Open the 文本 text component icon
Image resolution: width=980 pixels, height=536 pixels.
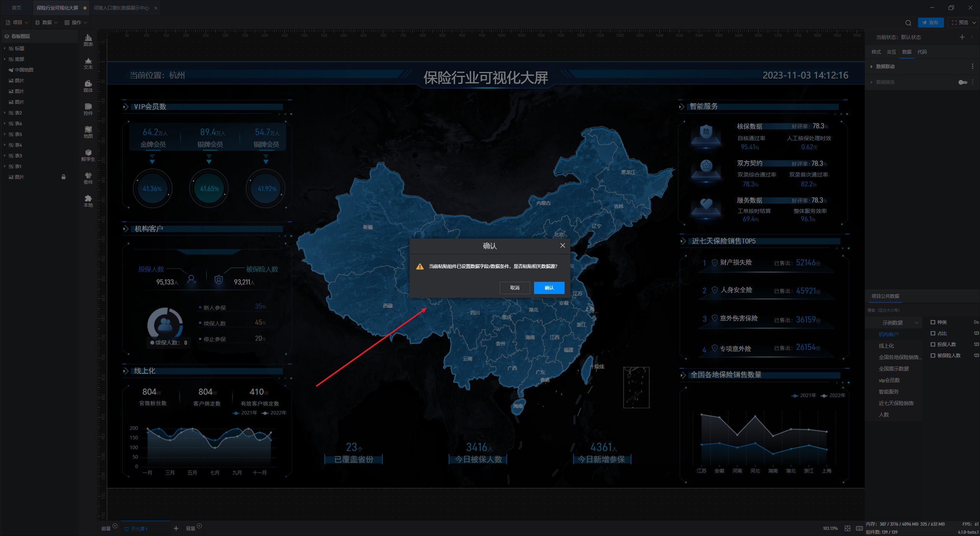pos(88,63)
